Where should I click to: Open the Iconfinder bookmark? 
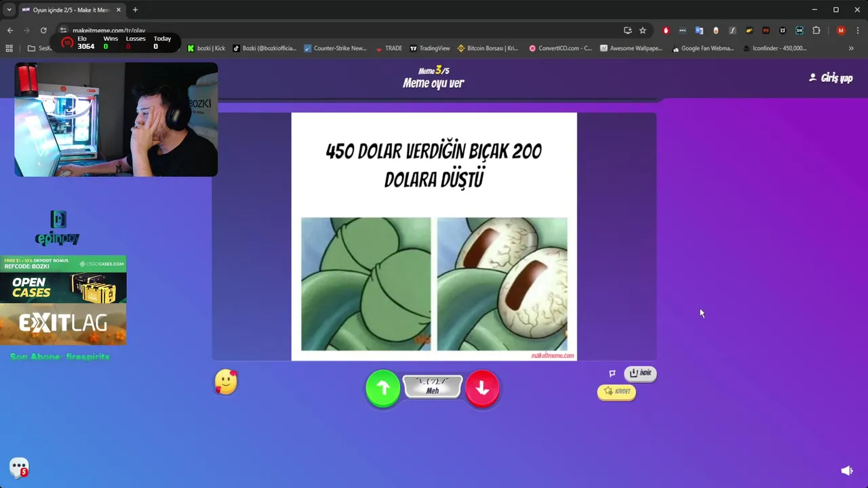[774, 48]
